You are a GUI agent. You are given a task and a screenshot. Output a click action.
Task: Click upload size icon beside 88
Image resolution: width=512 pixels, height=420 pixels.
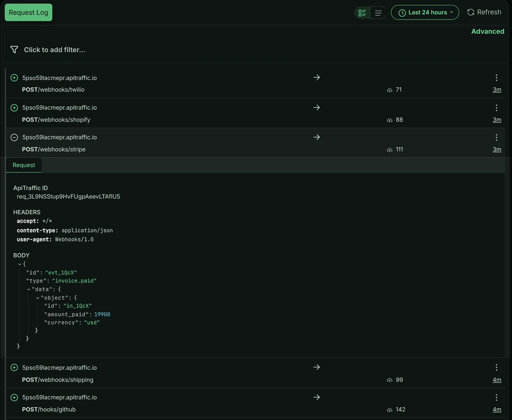[x=389, y=120]
